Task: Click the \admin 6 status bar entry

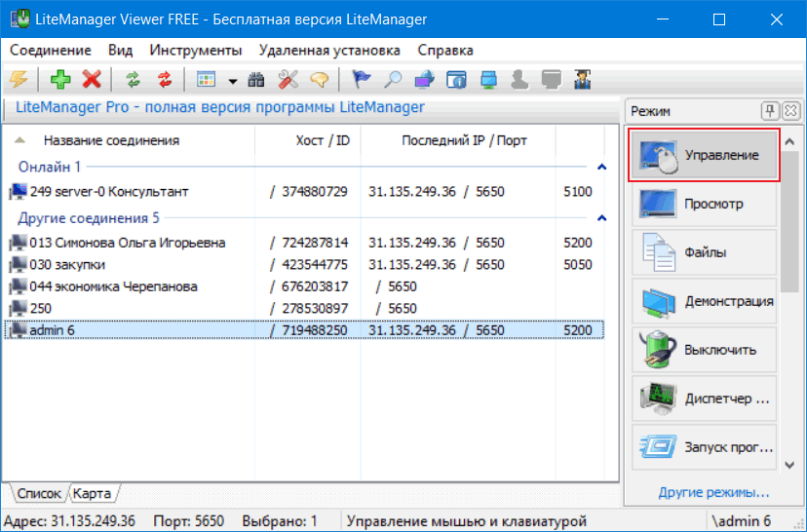Action: (x=741, y=521)
